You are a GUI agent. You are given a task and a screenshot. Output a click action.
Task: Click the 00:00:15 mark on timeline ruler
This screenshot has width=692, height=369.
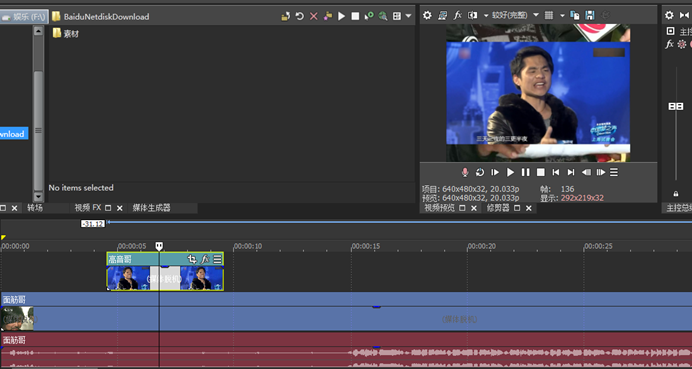coord(365,246)
